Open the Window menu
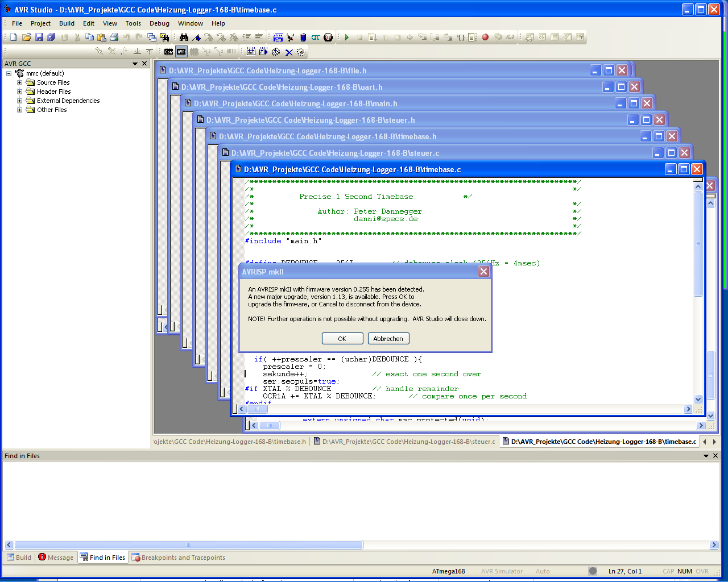 pos(190,23)
